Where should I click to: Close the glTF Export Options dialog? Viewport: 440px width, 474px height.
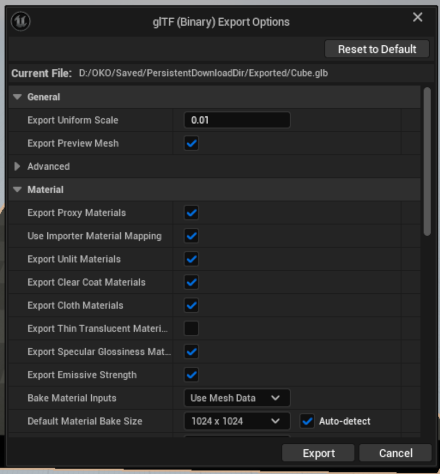(418, 17)
